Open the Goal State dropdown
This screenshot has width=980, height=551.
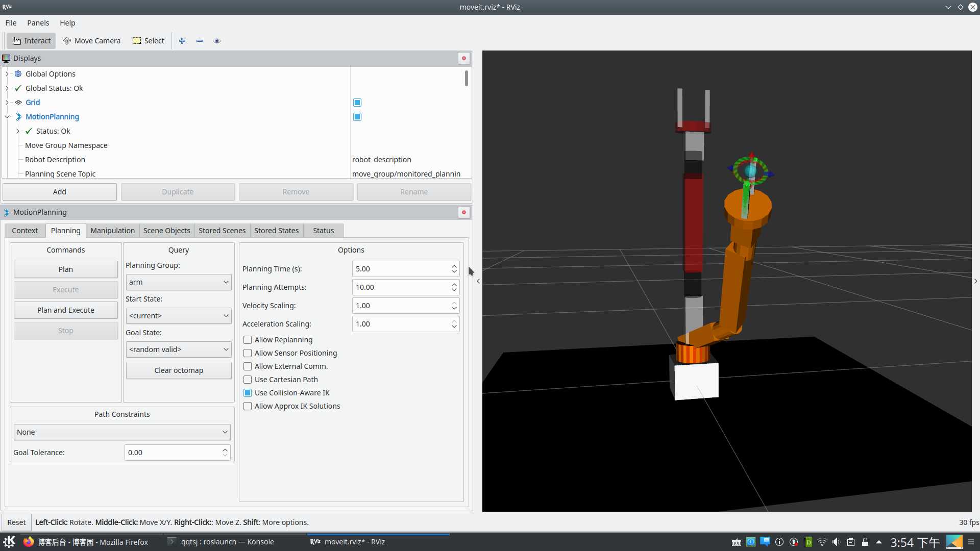tap(179, 349)
